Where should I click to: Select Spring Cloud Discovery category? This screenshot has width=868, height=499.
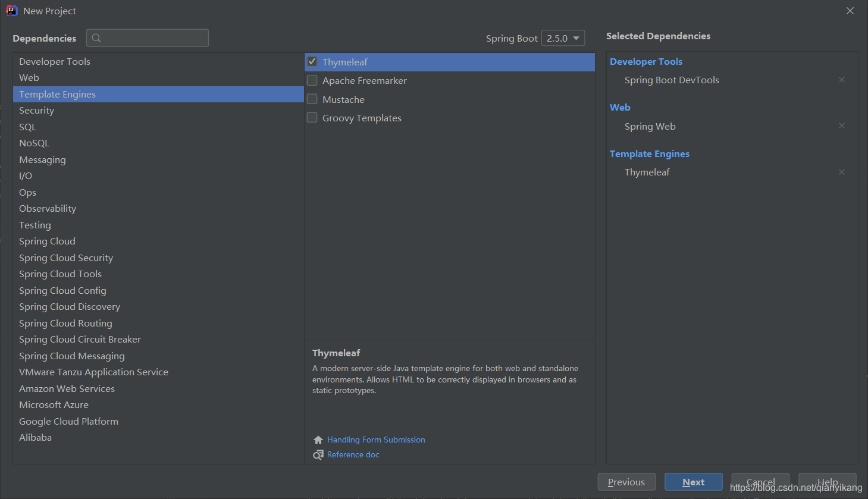158,307
